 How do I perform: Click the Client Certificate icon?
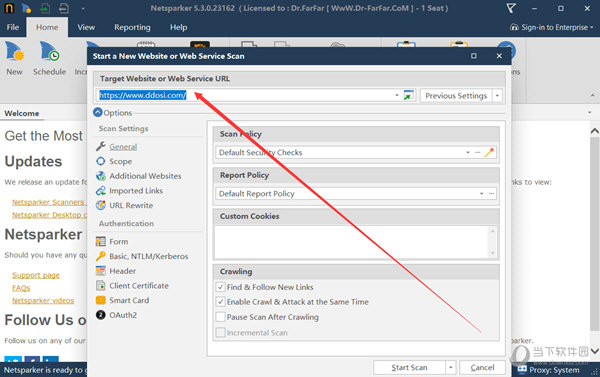coord(101,286)
